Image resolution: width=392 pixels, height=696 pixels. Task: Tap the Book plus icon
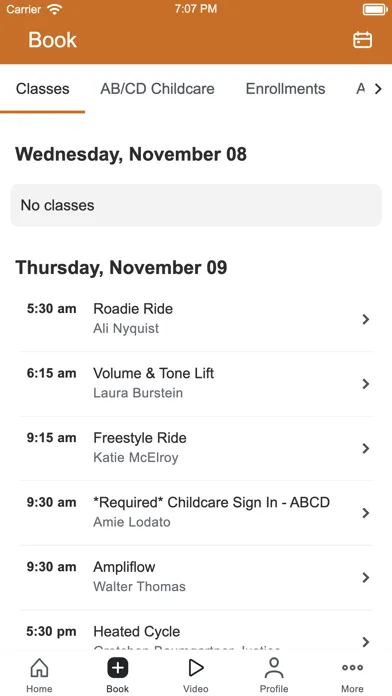pos(118,668)
